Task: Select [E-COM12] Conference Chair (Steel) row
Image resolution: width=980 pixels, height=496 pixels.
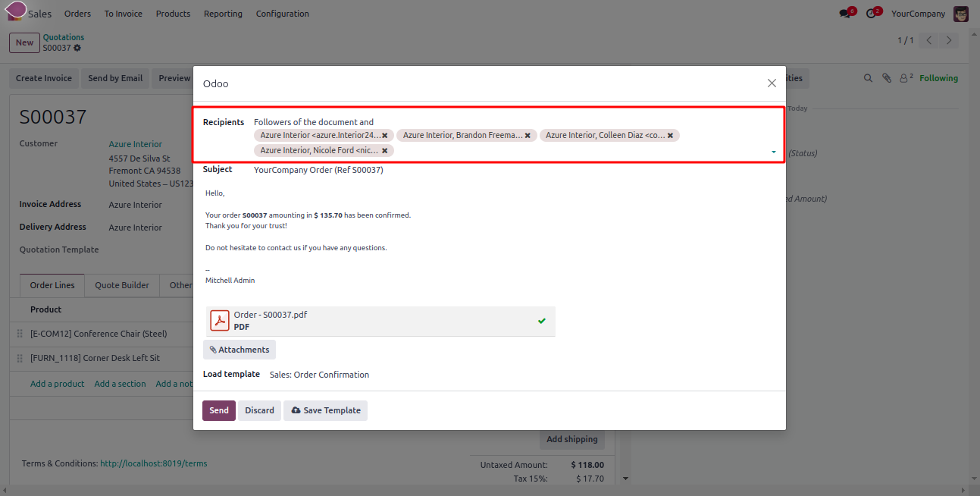Action: 102,334
